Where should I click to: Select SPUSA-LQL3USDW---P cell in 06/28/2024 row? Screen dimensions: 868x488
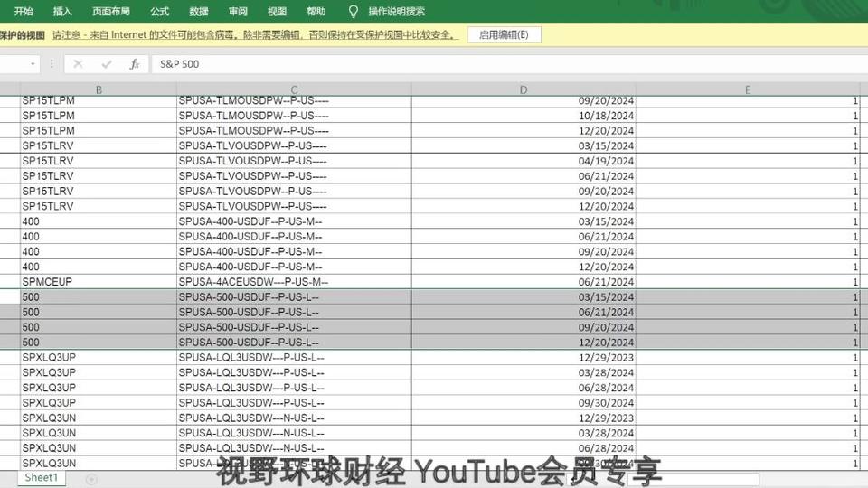click(x=294, y=388)
